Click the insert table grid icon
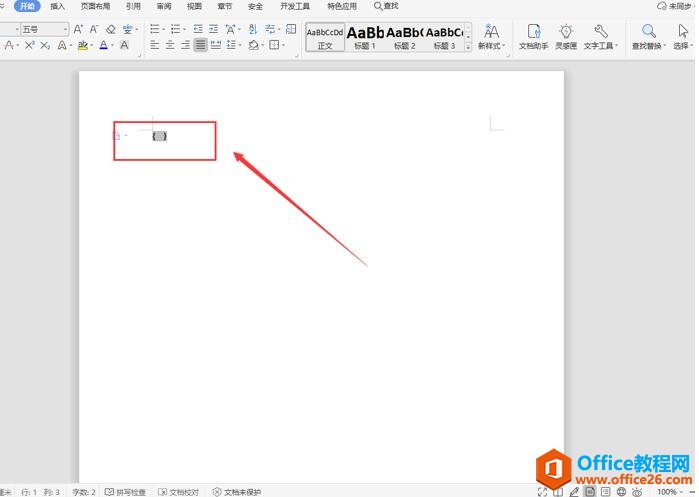699x497 pixels. pos(291,29)
